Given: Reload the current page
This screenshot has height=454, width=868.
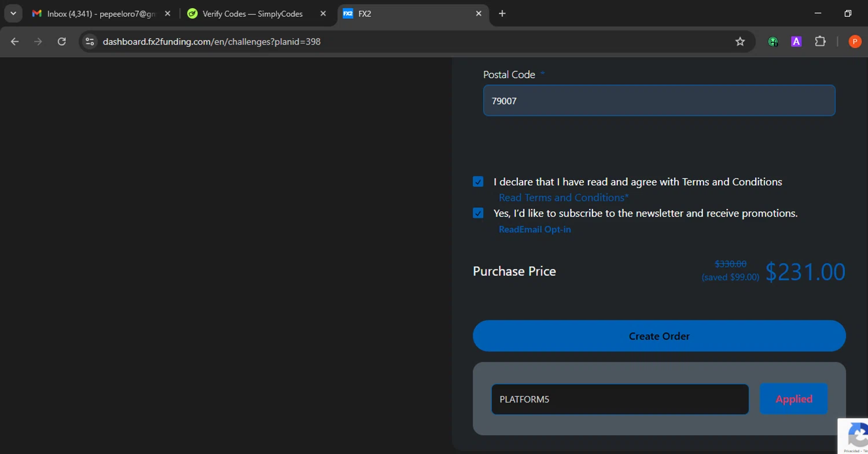Looking at the screenshot, I should [61, 42].
